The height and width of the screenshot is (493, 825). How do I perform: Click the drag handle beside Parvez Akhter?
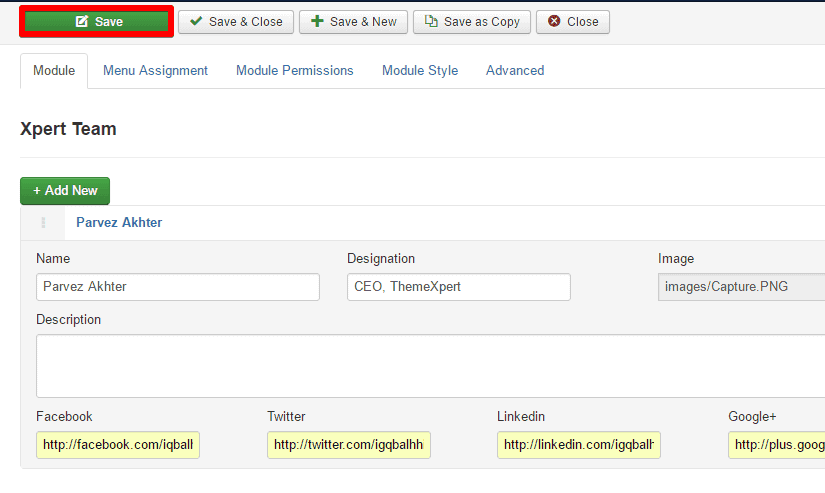click(x=43, y=223)
